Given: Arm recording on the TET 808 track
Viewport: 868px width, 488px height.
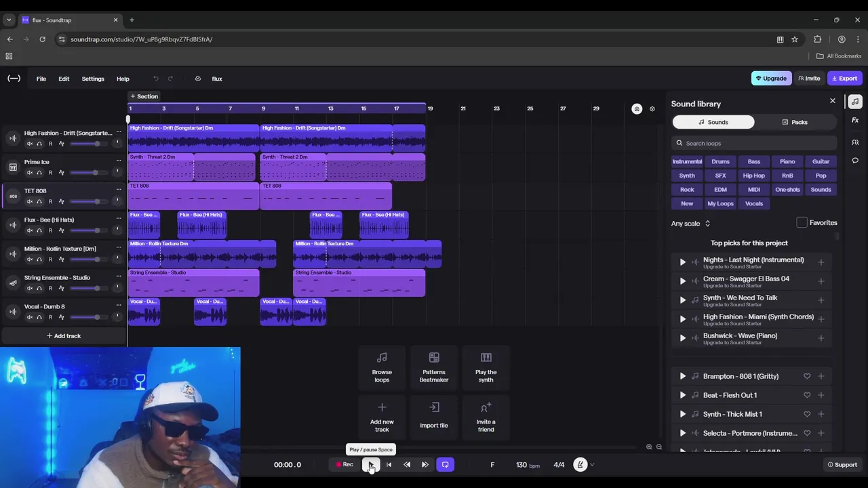Looking at the screenshot, I should click(x=50, y=201).
